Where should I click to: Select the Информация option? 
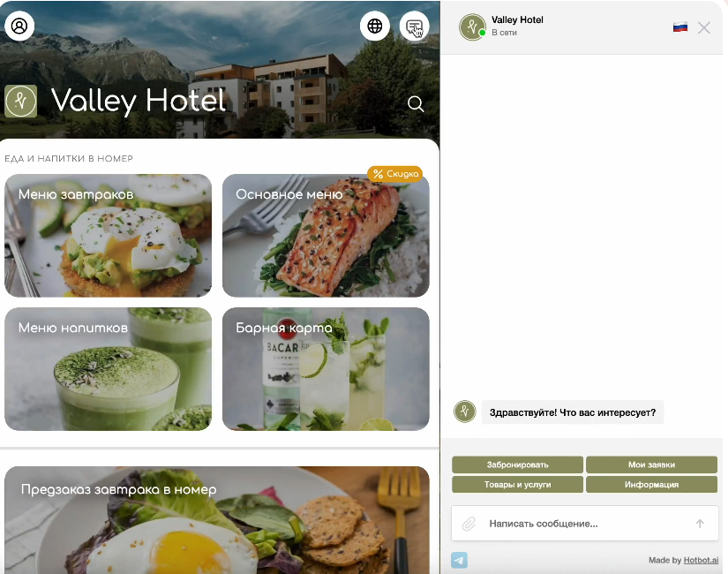tap(651, 484)
